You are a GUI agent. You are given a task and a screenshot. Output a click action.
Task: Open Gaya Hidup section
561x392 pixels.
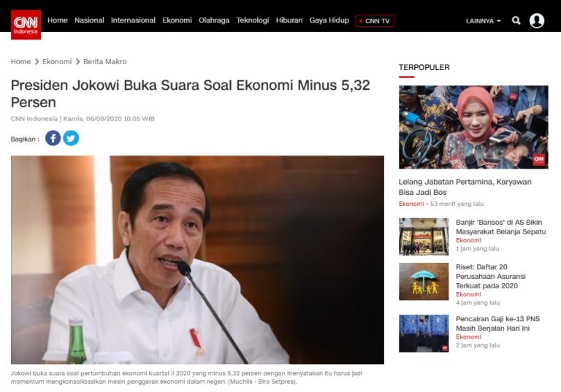329,20
